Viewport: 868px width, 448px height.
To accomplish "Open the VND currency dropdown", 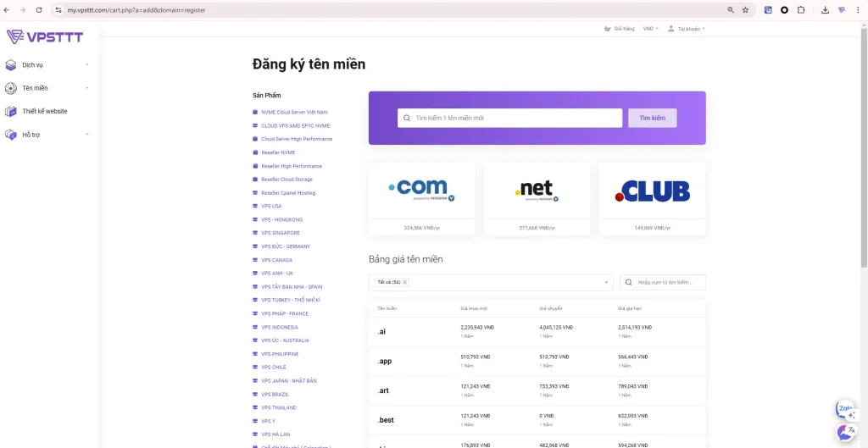I will pyautogui.click(x=650, y=29).
